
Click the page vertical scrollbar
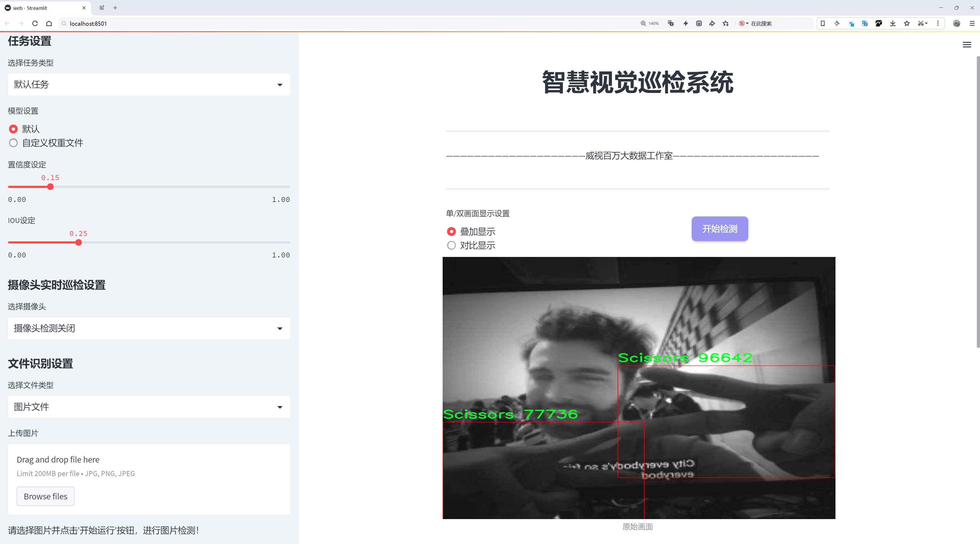[x=978, y=202]
